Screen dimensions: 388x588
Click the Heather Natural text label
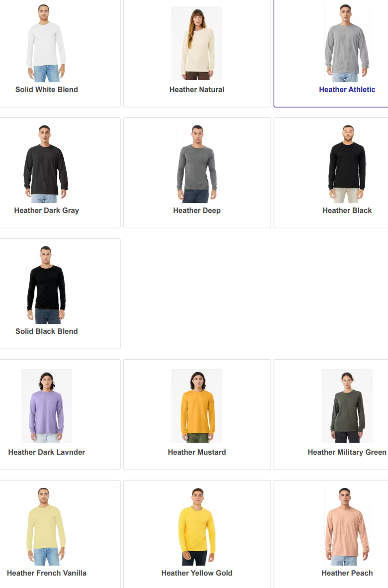pyautogui.click(x=197, y=90)
